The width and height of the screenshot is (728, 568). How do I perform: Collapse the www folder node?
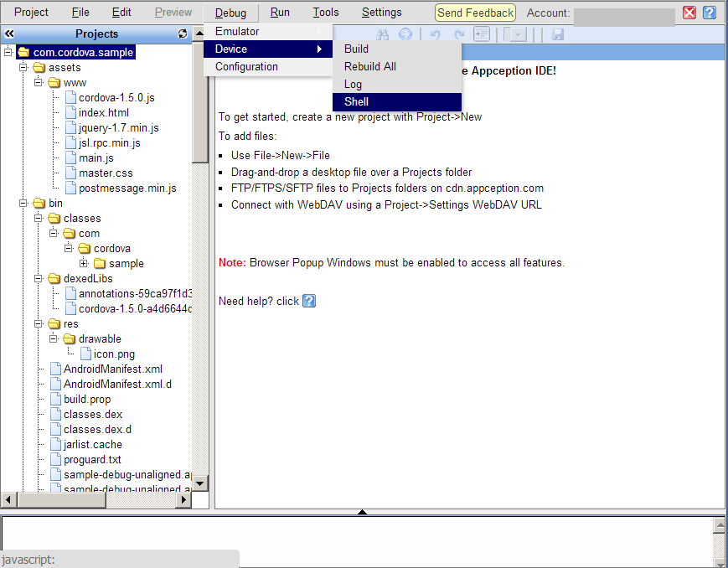click(39, 82)
